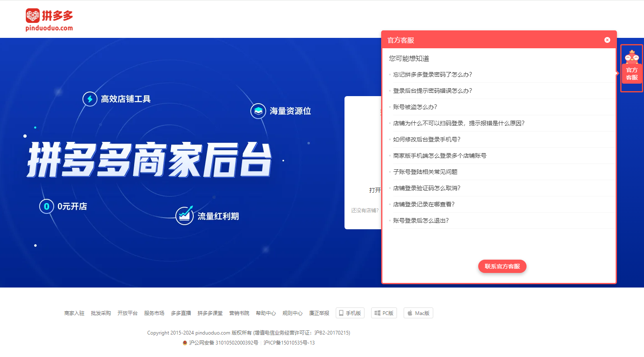Image resolution: width=644 pixels, height=357 pixels.
Task: Open FAQ 忘记拼多多登录密码了怎么办?
Action: [x=432, y=74]
